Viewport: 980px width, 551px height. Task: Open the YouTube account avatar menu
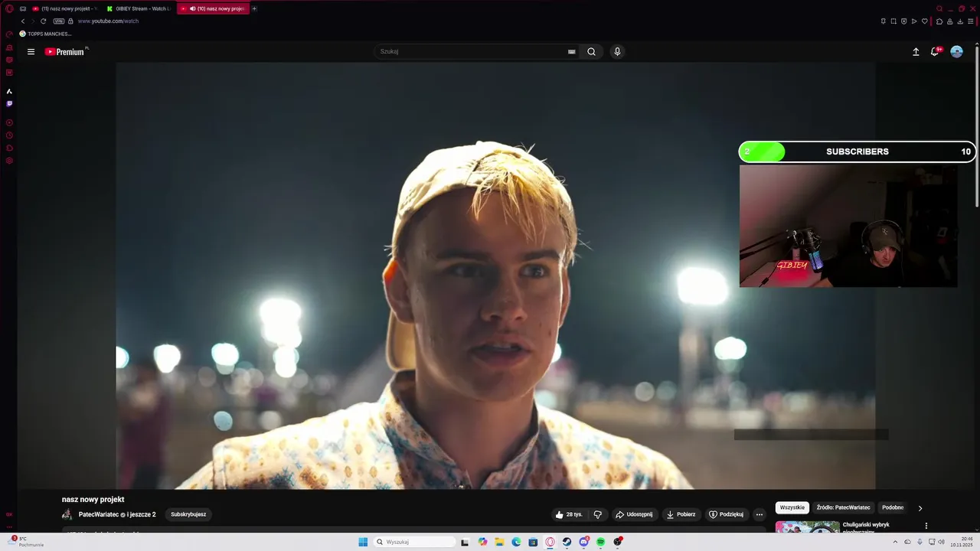(x=956, y=52)
